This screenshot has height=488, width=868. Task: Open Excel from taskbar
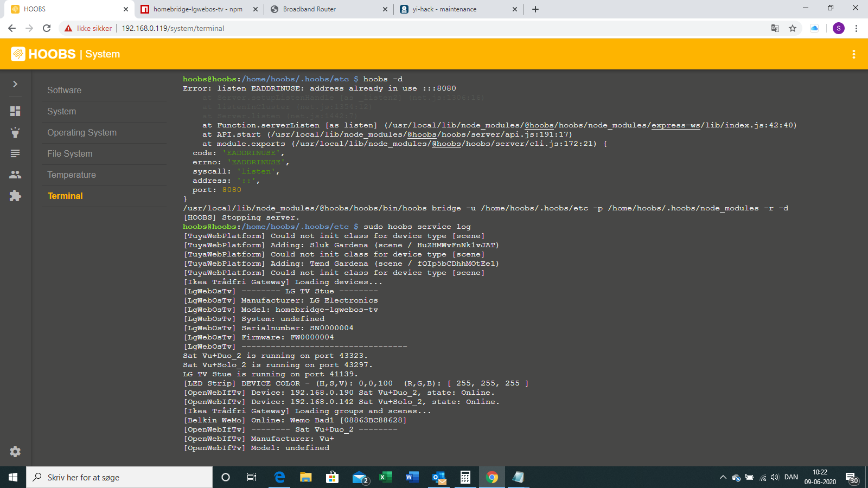(x=385, y=477)
